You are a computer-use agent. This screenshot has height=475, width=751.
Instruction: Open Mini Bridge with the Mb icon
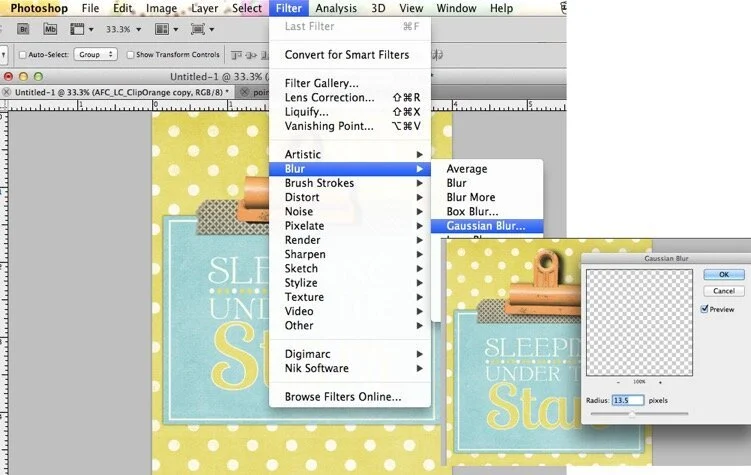(50, 29)
